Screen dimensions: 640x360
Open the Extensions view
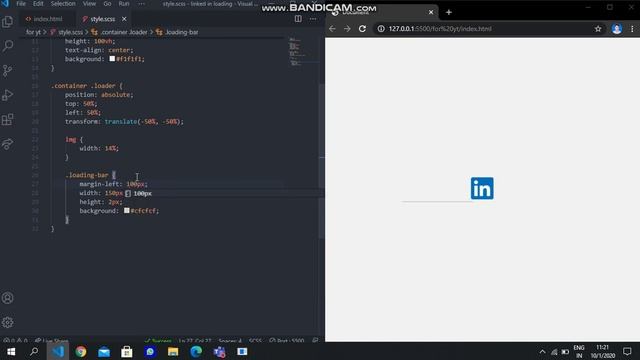coord(7,119)
